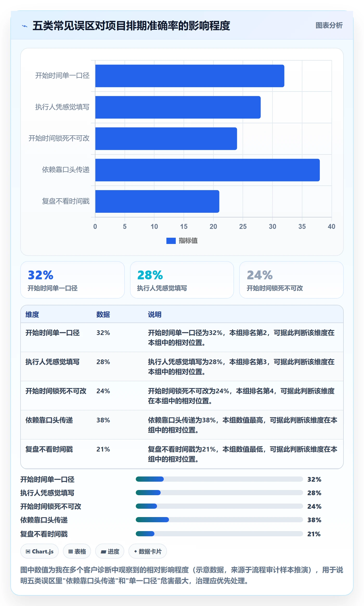Toggle the 指标值 legend color box
The height and width of the screenshot is (606, 364).
171,241
